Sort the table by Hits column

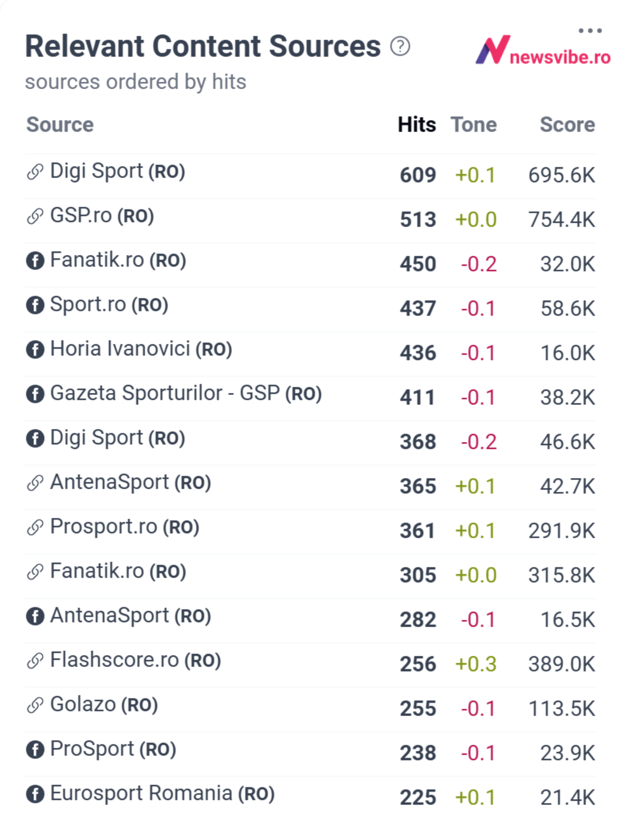tap(417, 125)
